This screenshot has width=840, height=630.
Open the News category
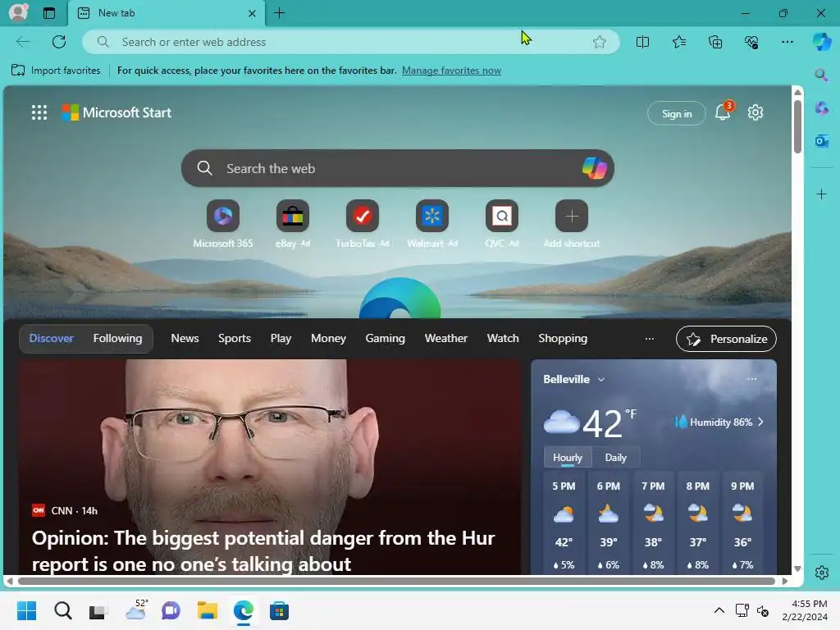[x=185, y=338]
